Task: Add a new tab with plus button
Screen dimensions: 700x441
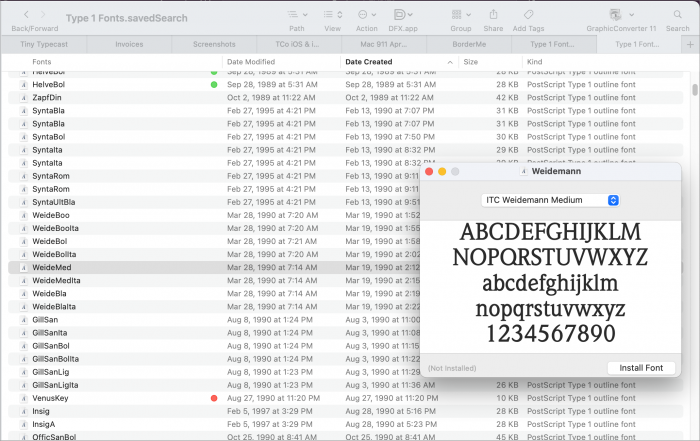Action: pyautogui.click(x=689, y=45)
